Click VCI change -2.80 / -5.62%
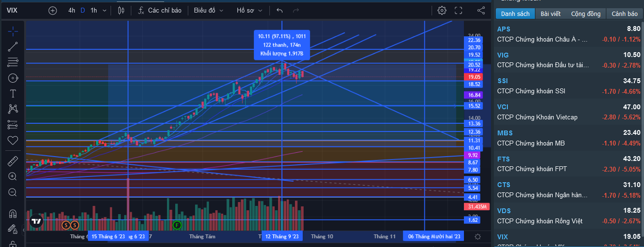Image resolution: width=644 pixels, height=247 pixels. coord(621,117)
